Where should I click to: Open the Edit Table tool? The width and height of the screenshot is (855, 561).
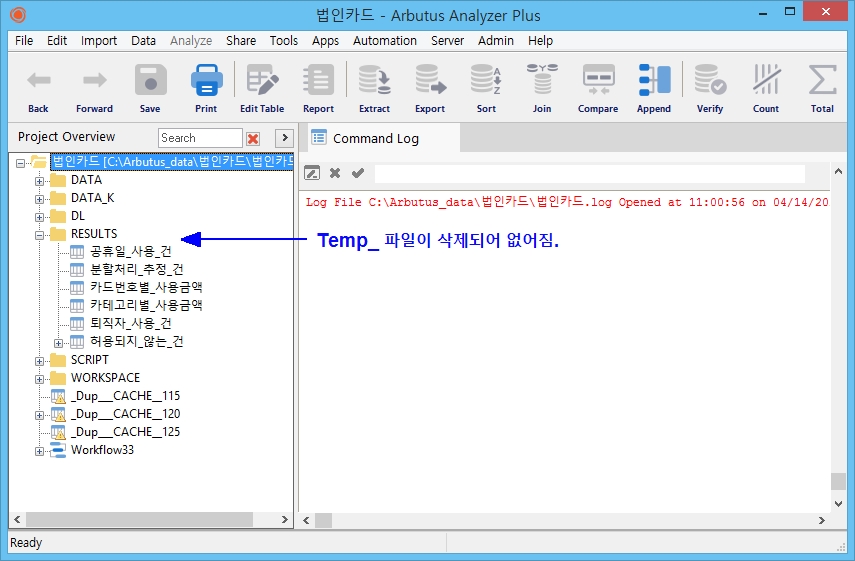pos(262,88)
